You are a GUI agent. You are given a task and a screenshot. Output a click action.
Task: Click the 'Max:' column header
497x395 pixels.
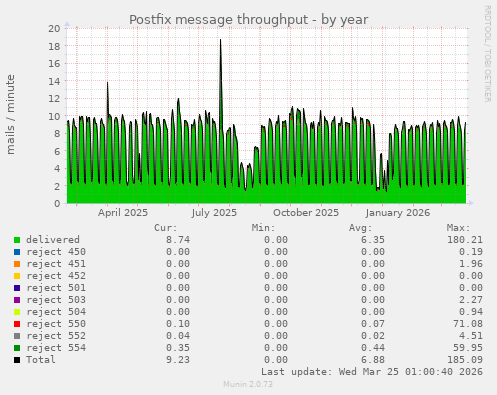(x=458, y=228)
